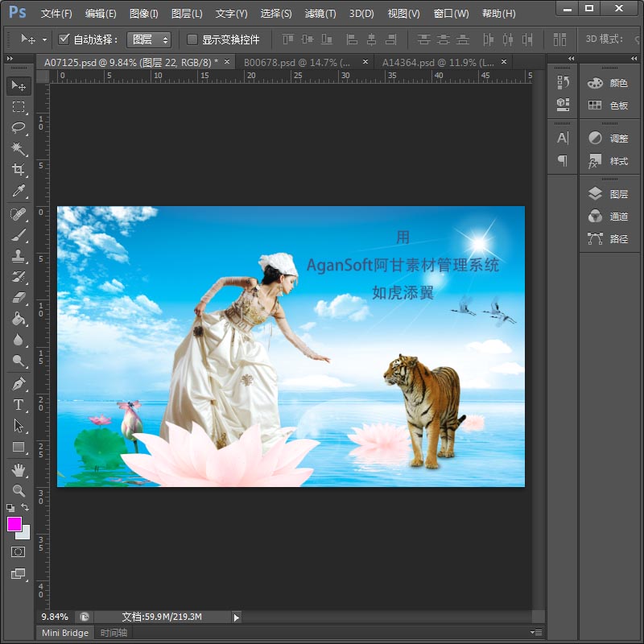Select the Paint Bucket tool
This screenshot has height=644, width=644.
click(19, 319)
